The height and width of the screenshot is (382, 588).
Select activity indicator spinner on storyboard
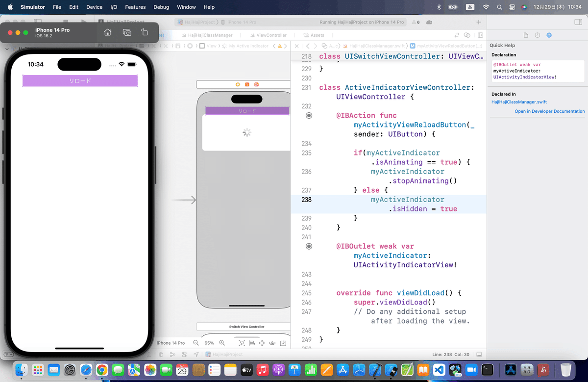coord(247,132)
